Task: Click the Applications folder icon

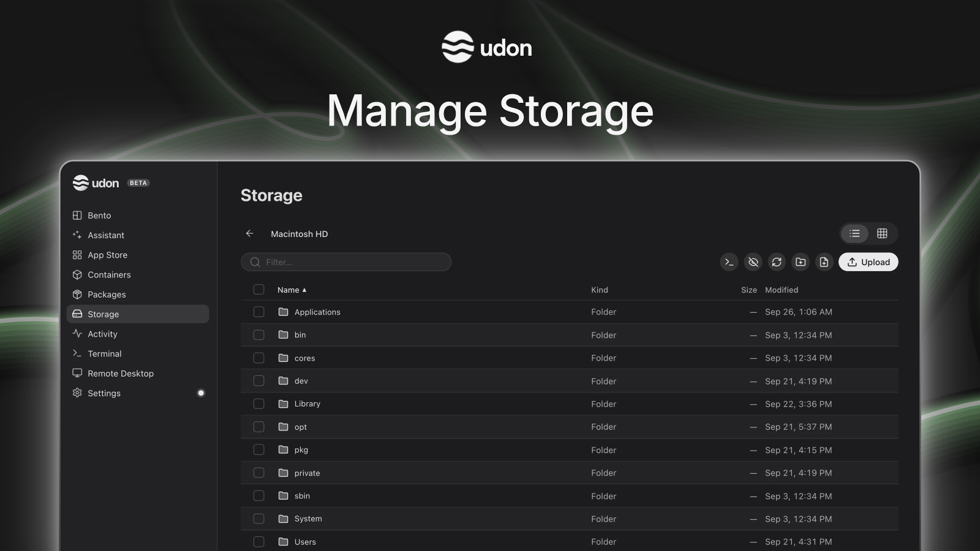Action: pos(283,312)
